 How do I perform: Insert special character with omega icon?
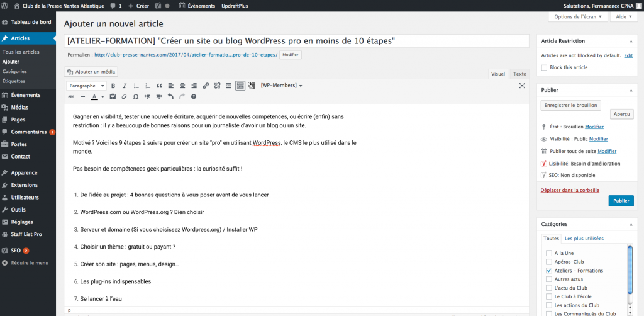tap(136, 97)
